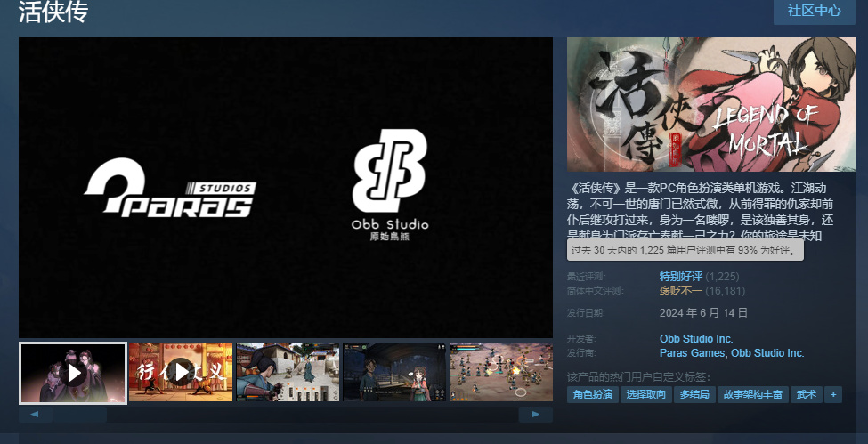The width and height of the screenshot is (868, 444).
Task: Play the first trailer thumbnail with character art
Action: [73, 373]
